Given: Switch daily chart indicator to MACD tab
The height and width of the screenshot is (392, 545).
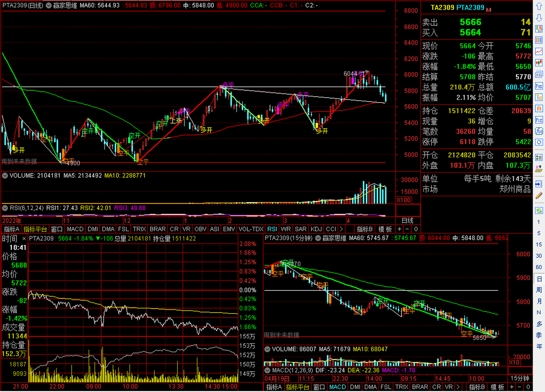Looking at the screenshot, I should click(75, 229).
